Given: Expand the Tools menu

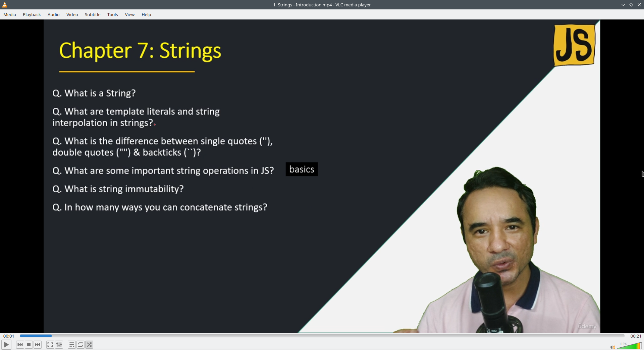Looking at the screenshot, I should [113, 14].
